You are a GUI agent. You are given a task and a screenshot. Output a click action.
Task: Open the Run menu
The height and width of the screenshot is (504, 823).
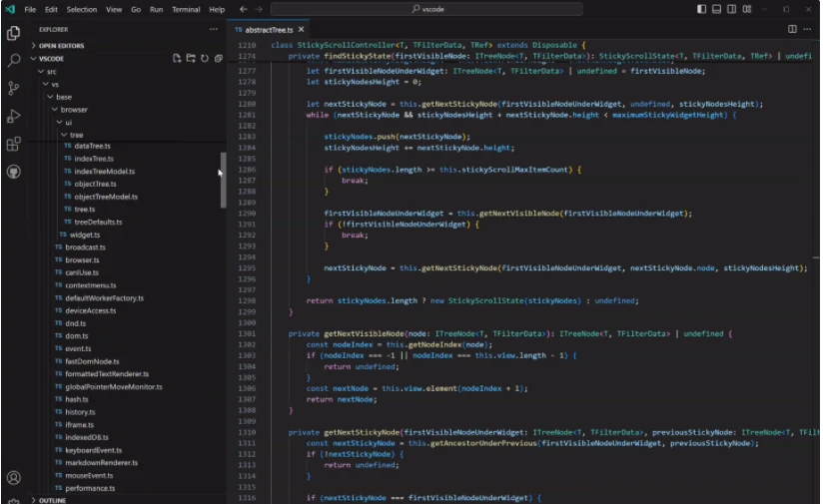(156, 9)
